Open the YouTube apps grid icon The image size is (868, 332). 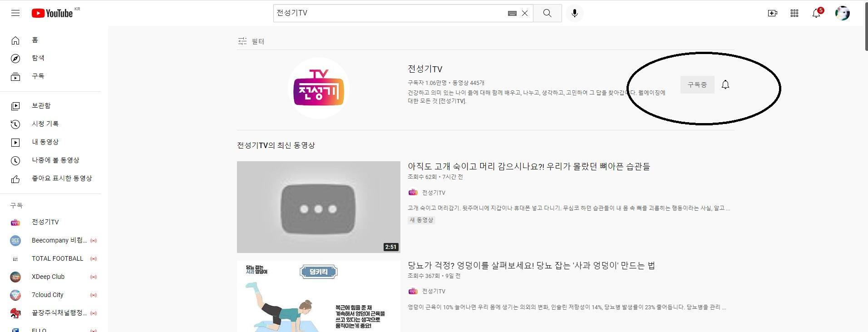click(x=794, y=13)
